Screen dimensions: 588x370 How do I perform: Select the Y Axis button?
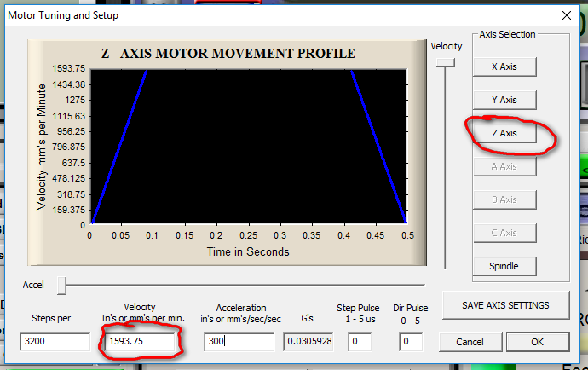pyautogui.click(x=504, y=100)
